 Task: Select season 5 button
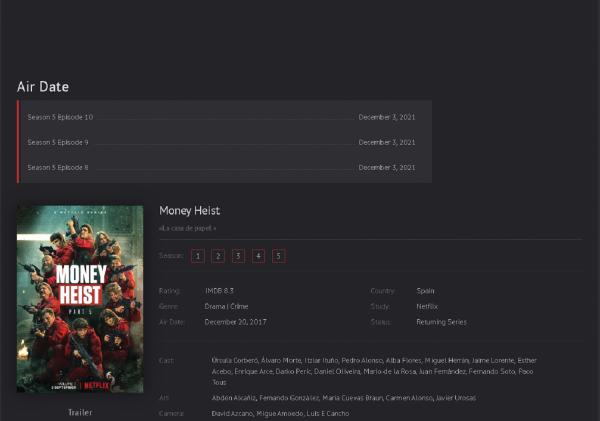(279, 256)
